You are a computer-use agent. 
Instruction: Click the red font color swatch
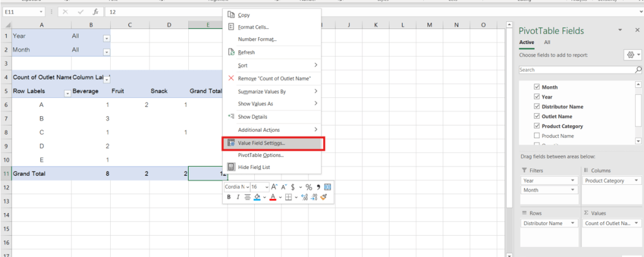273,197
